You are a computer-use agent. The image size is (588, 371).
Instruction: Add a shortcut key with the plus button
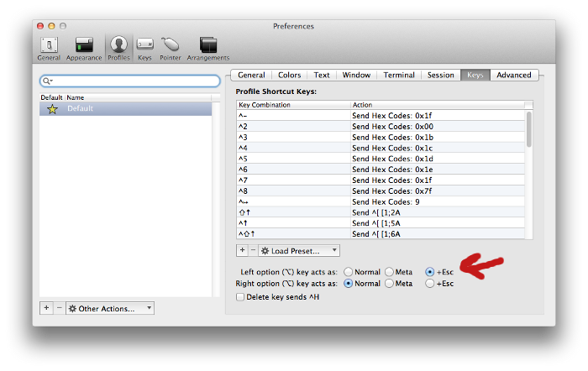tap(242, 250)
